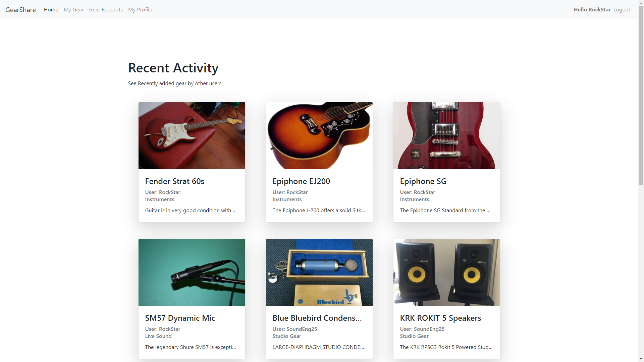Screen dimensions: 644x362
Task: Click the Blue Bluebird Condens... card title
Action: (317, 318)
